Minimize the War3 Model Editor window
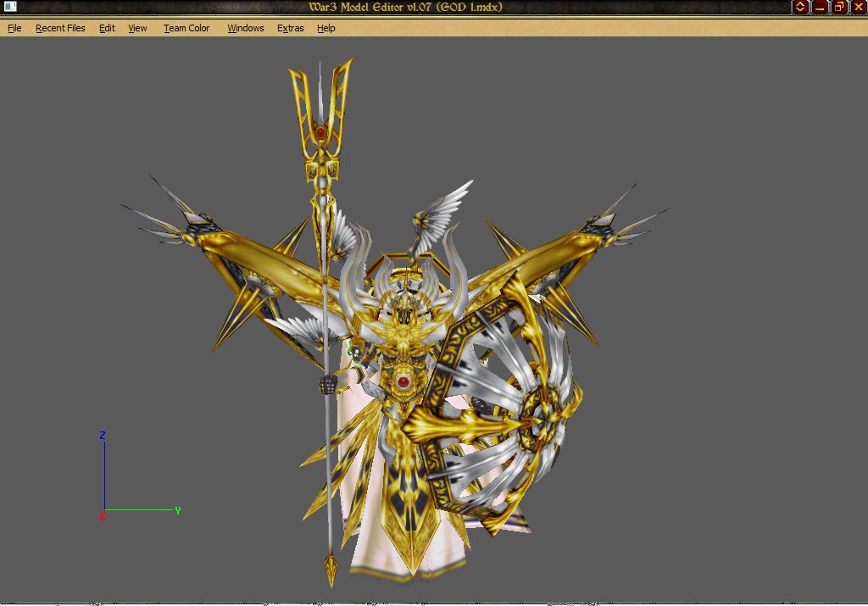The height and width of the screenshot is (606, 868). (820, 7)
